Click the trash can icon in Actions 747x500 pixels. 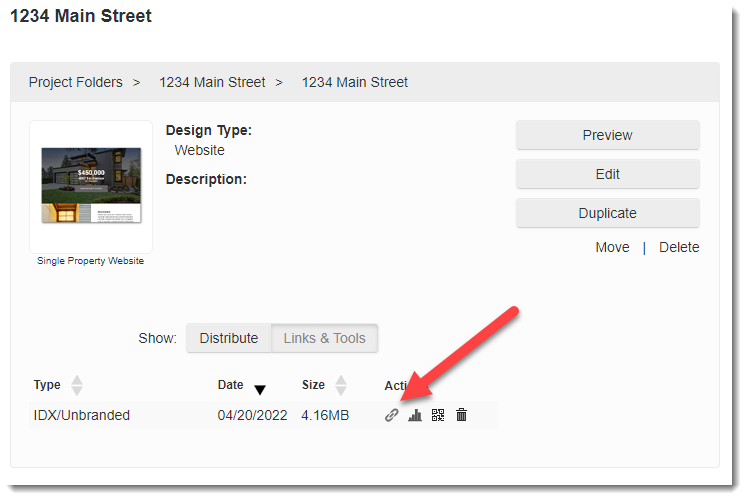(461, 415)
